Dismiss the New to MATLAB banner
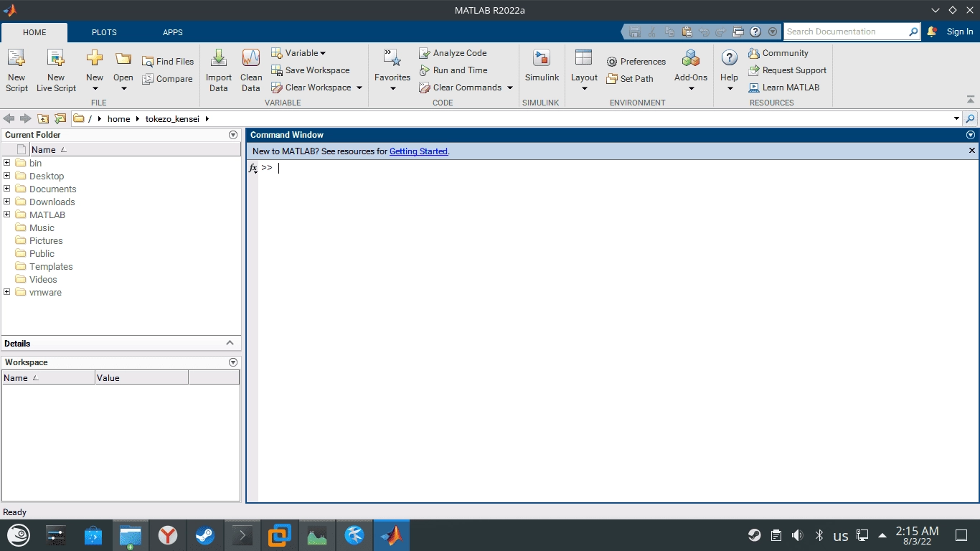 pos(972,151)
